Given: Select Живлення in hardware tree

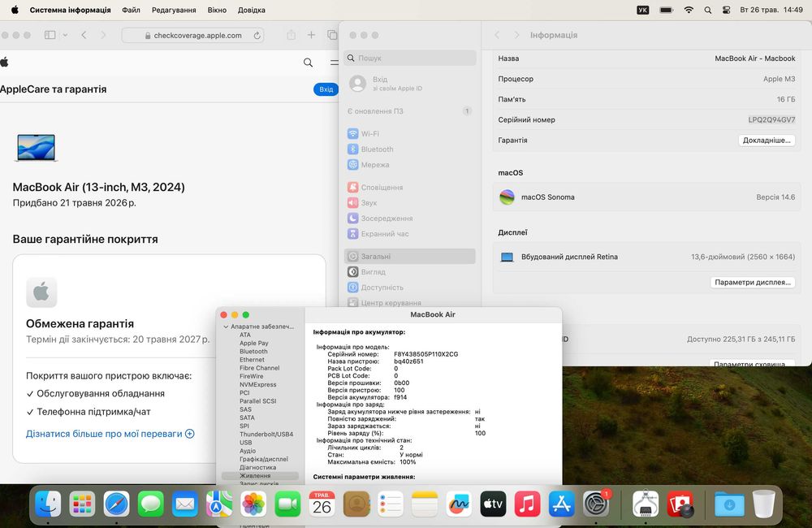Looking at the screenshot, I should click(x=260, y=476).
